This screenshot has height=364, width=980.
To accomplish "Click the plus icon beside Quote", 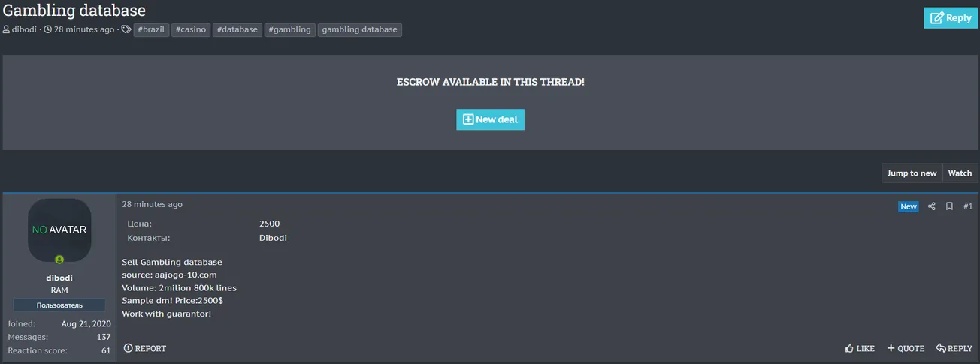I will [x=891, y=349].
